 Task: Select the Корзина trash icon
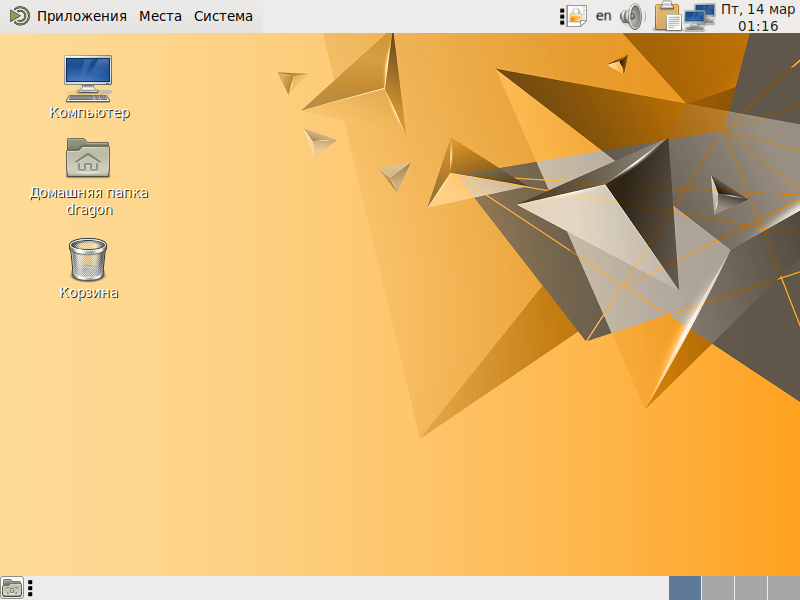(89, 268)
